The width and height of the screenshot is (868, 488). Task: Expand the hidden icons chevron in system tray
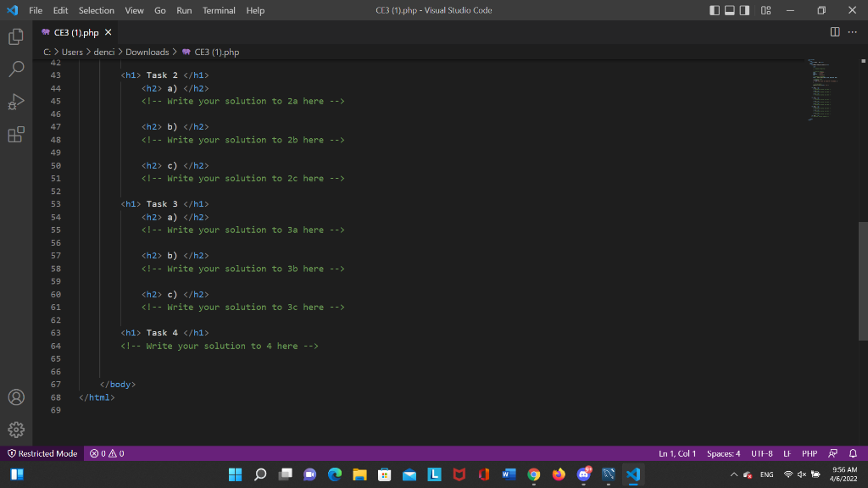point(733,474)
